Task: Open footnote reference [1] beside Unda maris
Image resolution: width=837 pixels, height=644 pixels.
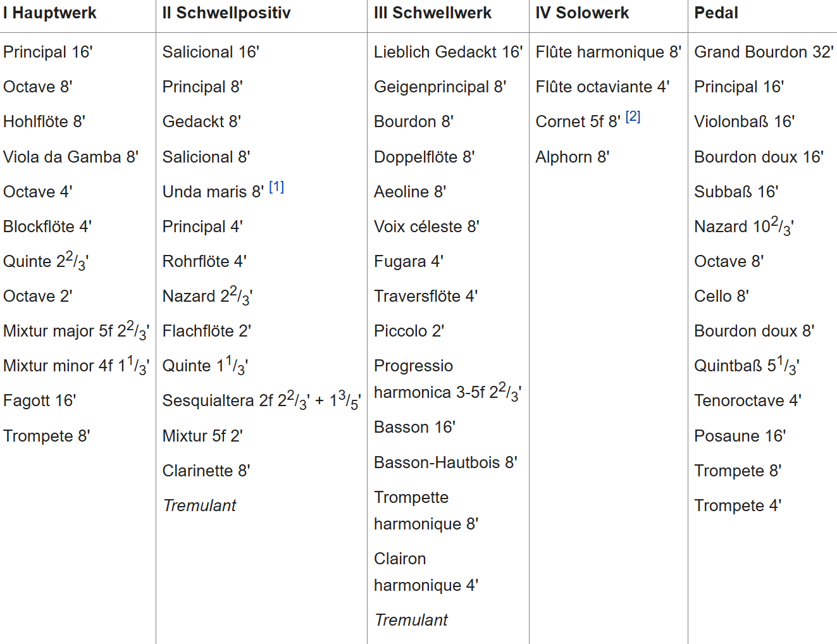Action: point(276,187)
